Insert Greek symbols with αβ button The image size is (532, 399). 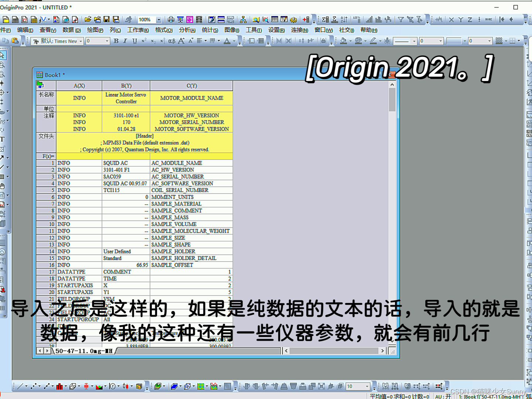[172, 41]
